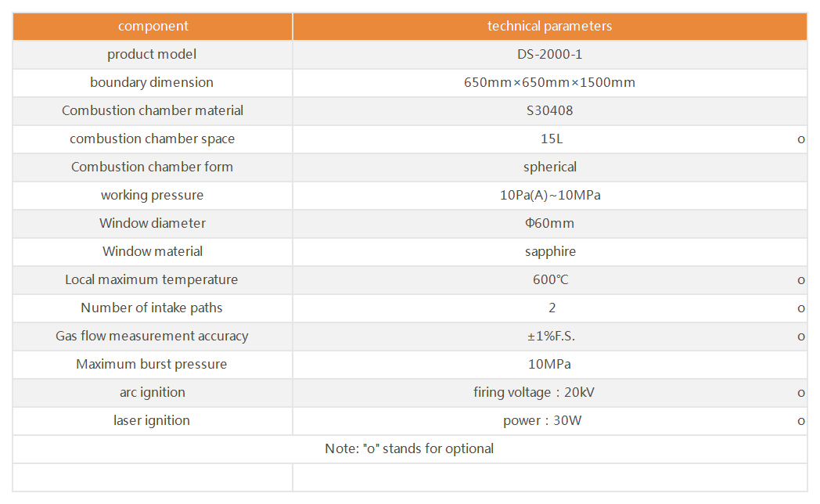Screen dimensions: 820x504
Task: Click the optional 'o' marker in laser ignition row
Action: (x=800, y=421)
